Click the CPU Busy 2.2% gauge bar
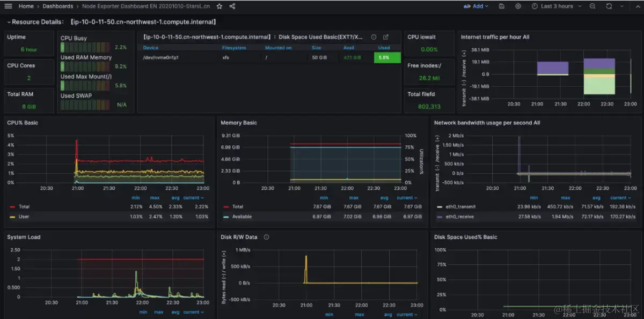This screenshot has width=644, height=319. 86,47
